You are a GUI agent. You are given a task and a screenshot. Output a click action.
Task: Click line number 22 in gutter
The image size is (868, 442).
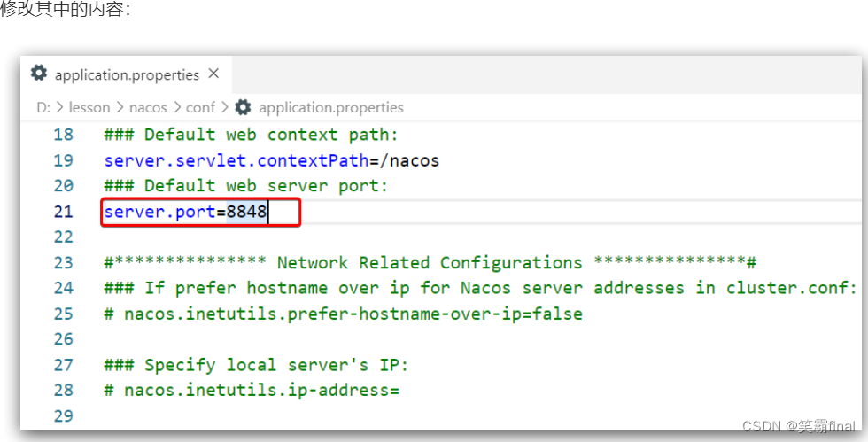pyautogui.click(x=63, y=237)
